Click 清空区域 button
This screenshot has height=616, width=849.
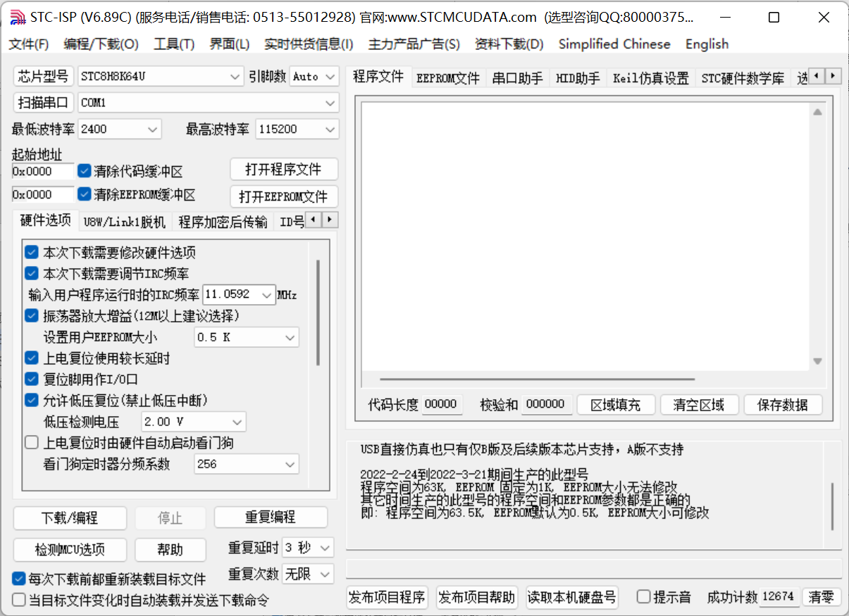(699, 405)
